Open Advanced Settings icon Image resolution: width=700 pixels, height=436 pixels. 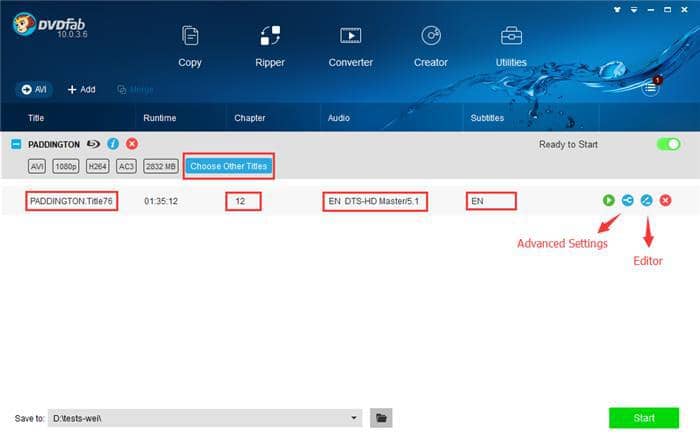628,200
